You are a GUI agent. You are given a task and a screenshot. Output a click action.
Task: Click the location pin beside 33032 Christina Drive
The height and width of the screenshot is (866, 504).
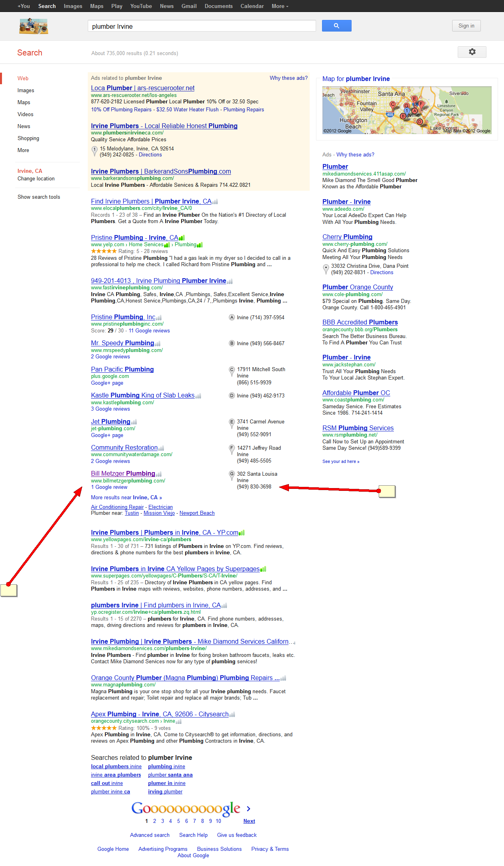coord(326,269)
